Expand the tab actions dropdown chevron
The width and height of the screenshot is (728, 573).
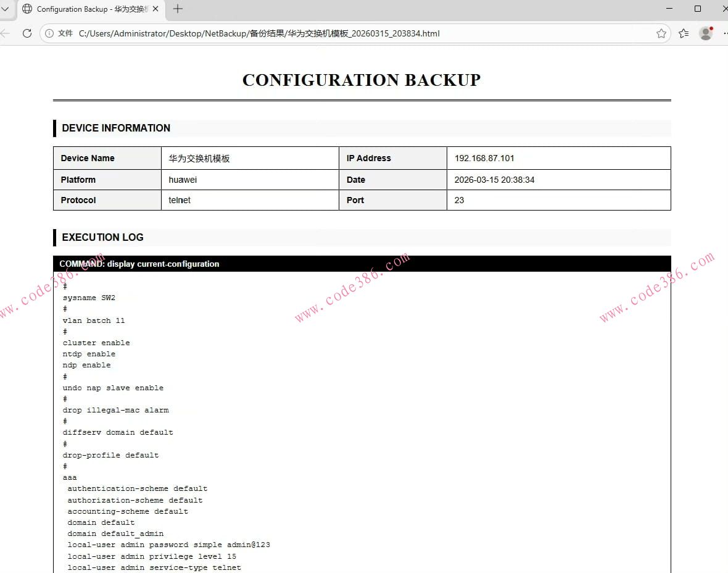tap(4, 9)
